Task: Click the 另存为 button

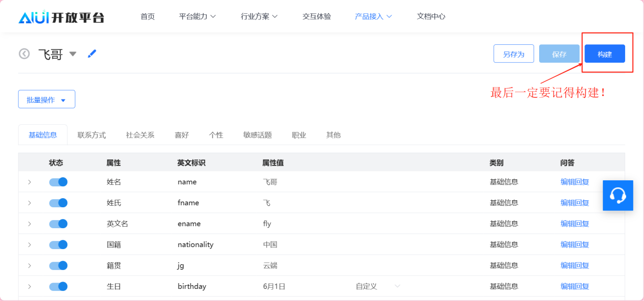Action: 513,54
